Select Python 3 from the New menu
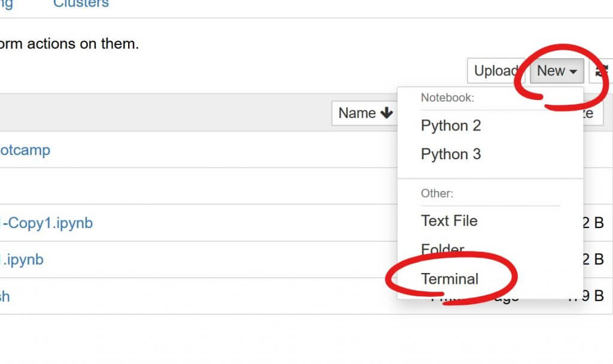Viewport: 613px width, 364px height. click(x=451, y=154)
